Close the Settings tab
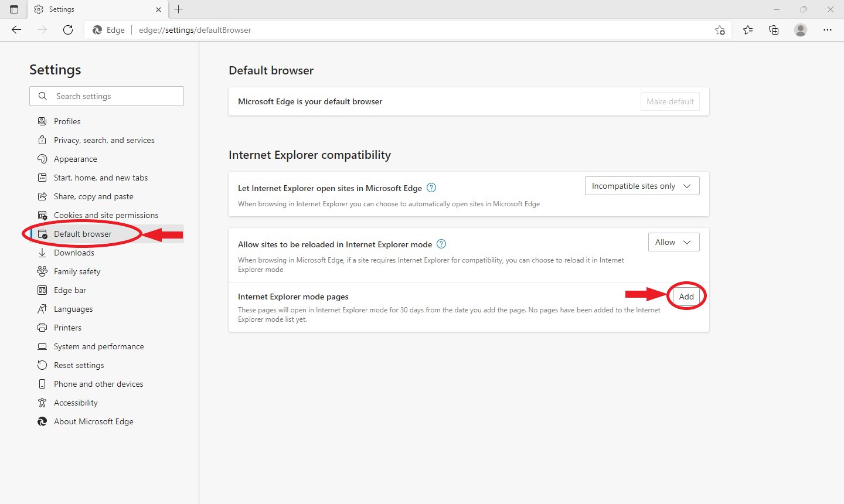 [158, 9]
